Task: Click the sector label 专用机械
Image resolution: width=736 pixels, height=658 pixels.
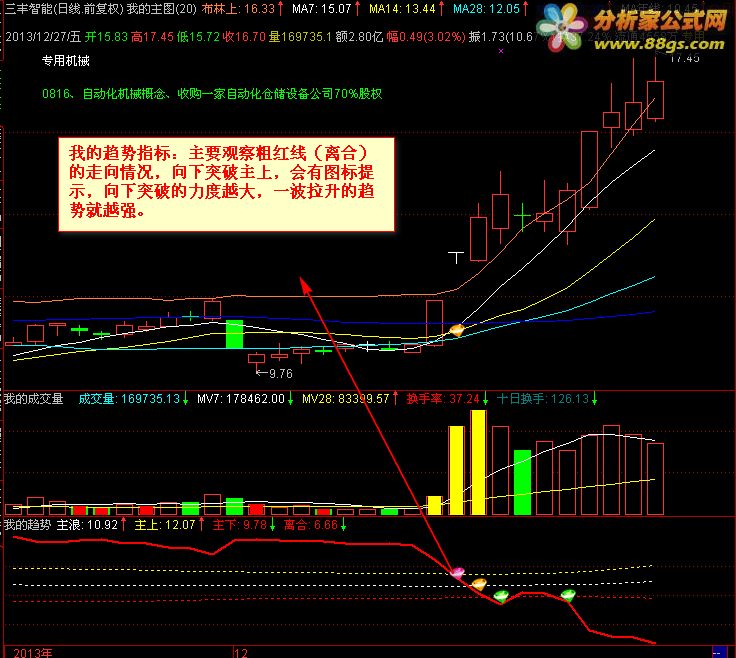Action: point(66,61)
